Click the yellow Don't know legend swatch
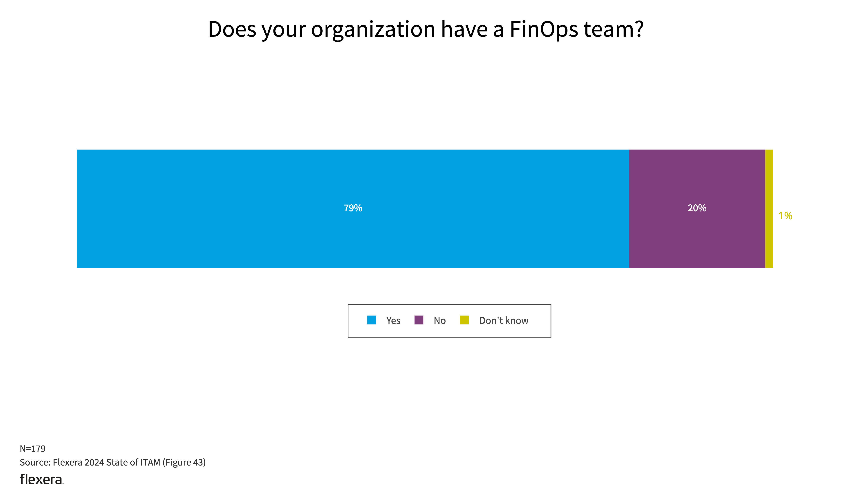Viewport: 852px width, 504px height. point(464,320)
